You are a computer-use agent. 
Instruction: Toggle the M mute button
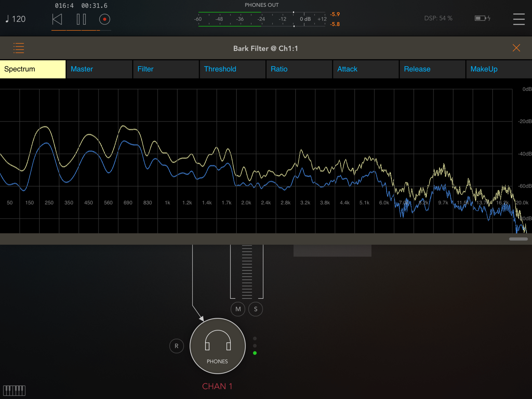tap(238, 309)
